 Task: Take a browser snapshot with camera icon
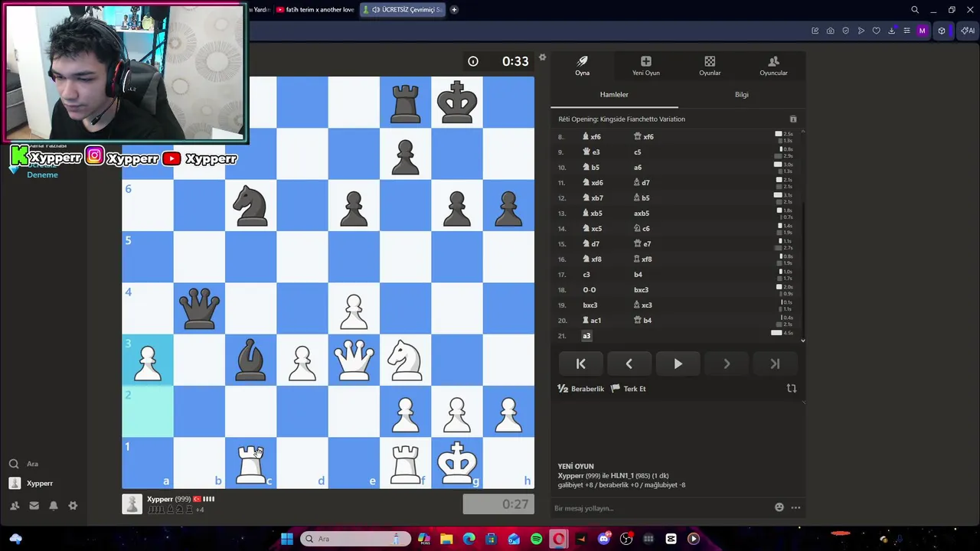[x=830, y=31]
